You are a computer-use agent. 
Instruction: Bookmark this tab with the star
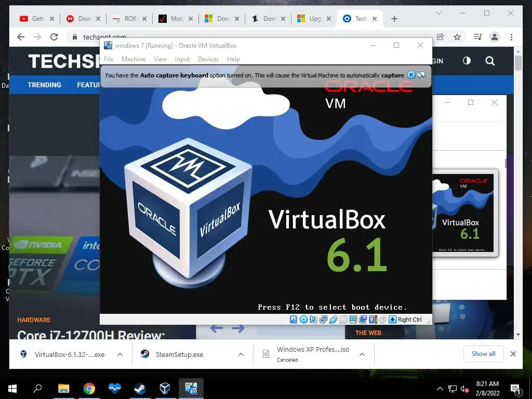pos(457,37)
